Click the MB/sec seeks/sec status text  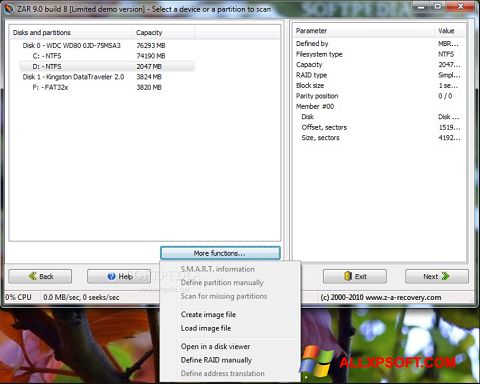click(81, 297)
